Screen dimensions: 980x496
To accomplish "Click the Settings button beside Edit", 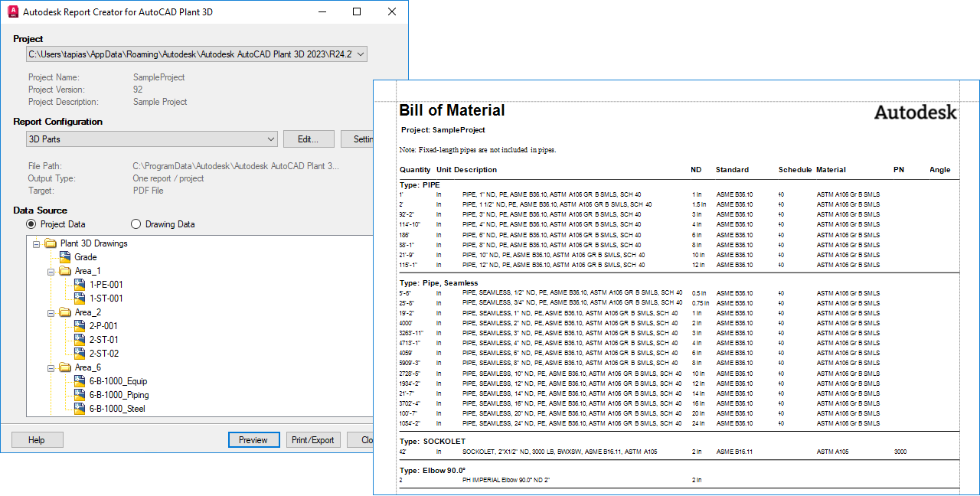I will 357,139.
